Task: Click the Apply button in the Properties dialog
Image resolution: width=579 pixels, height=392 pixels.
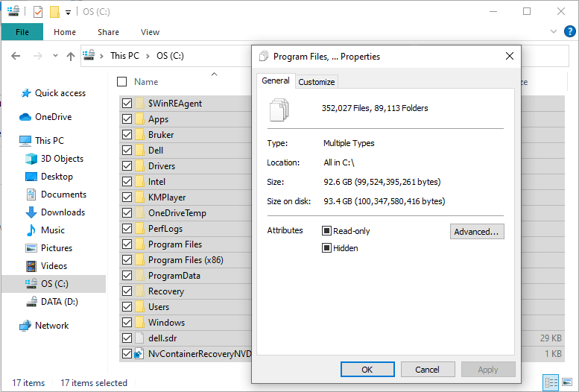Action: pyautogui.click(x=488, y=370)
